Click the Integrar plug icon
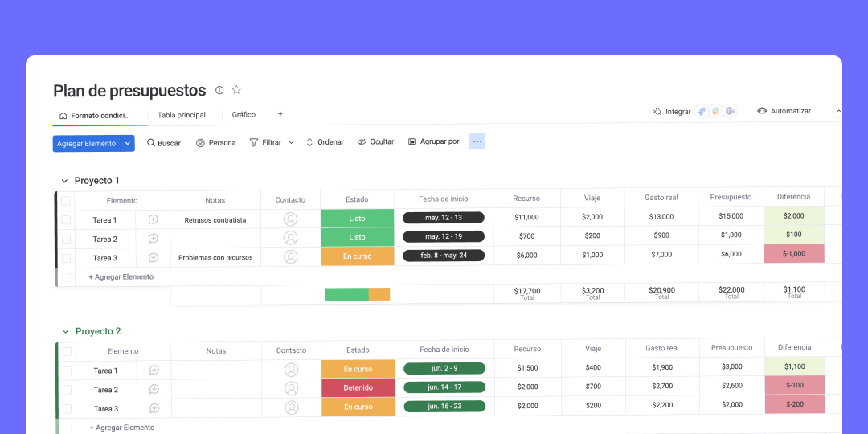This screenshot has height=434, width=868. coord(657,112)
